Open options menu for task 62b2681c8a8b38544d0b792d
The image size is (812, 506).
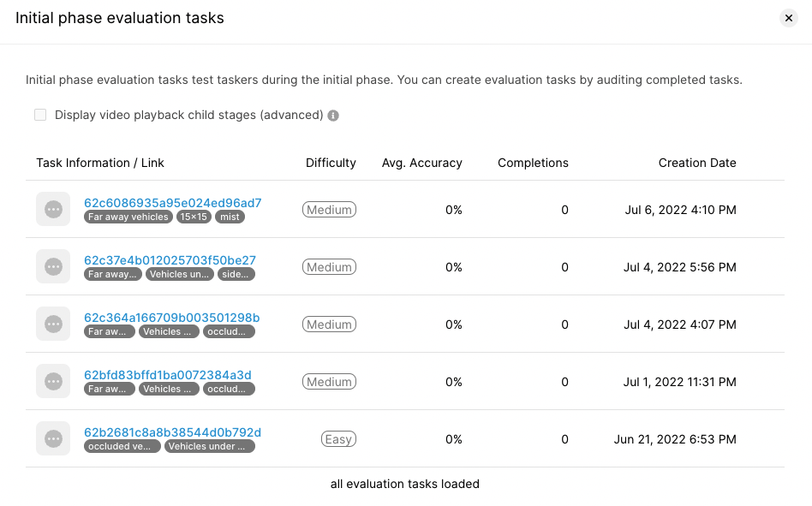point(53,438)
